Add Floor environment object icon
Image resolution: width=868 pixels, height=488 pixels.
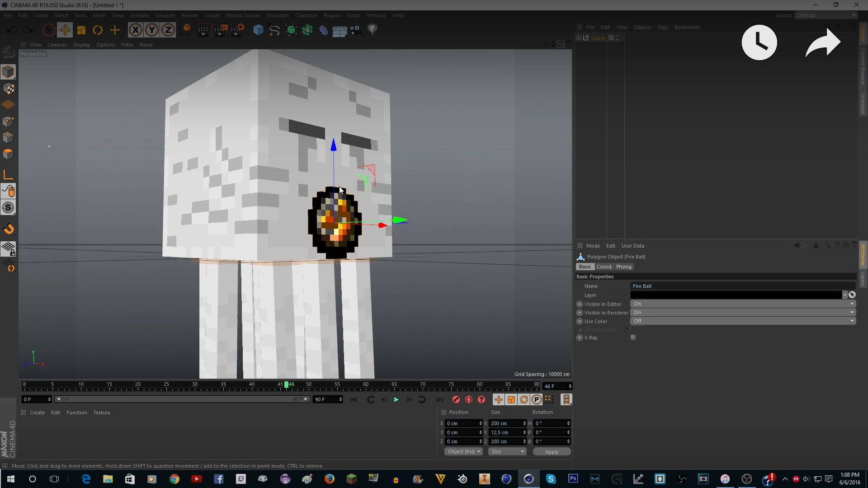[x=340, y=30]
